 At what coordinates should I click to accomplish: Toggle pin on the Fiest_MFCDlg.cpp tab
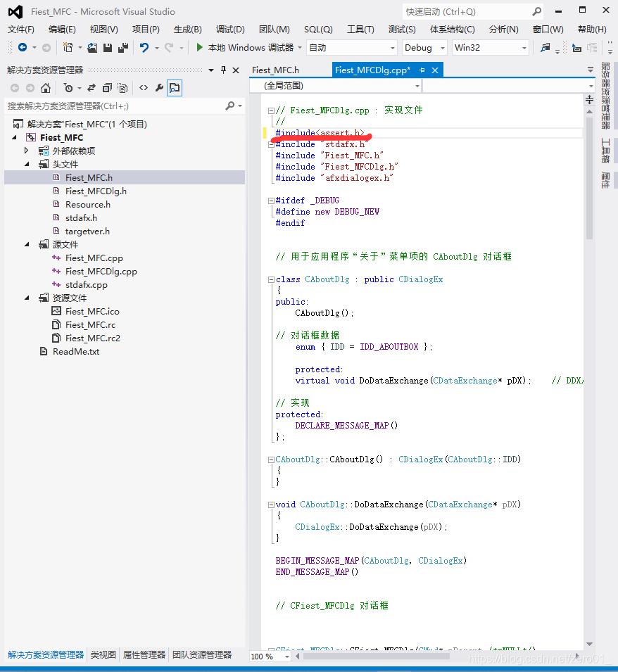(x=422, y=70)
